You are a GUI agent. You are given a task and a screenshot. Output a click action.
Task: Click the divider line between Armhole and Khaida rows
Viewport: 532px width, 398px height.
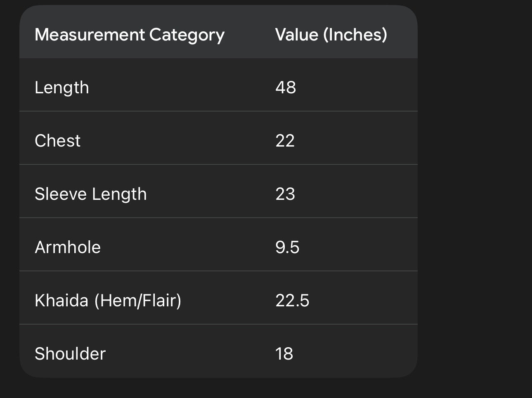218,271
